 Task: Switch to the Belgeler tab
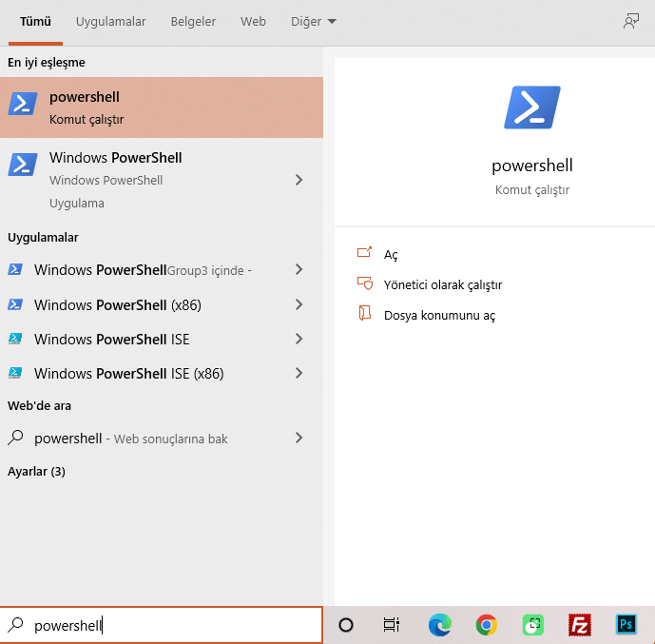click(x=193, y=21)
